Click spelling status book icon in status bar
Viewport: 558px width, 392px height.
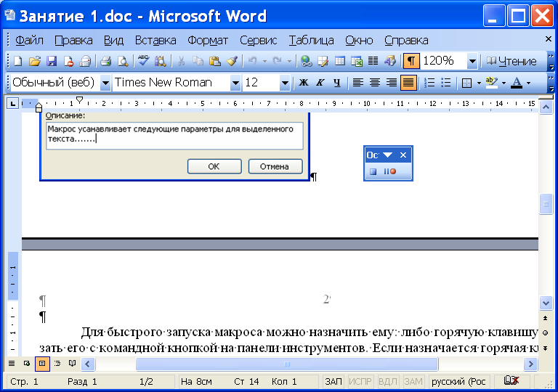coord(511,380)
